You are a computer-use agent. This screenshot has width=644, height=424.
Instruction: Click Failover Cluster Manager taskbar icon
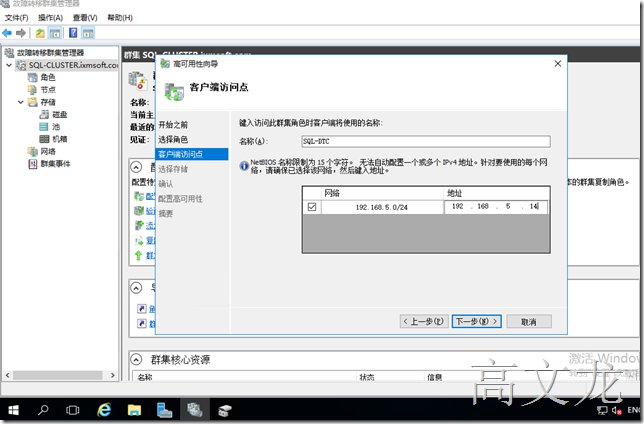click(x=195, y=410)
